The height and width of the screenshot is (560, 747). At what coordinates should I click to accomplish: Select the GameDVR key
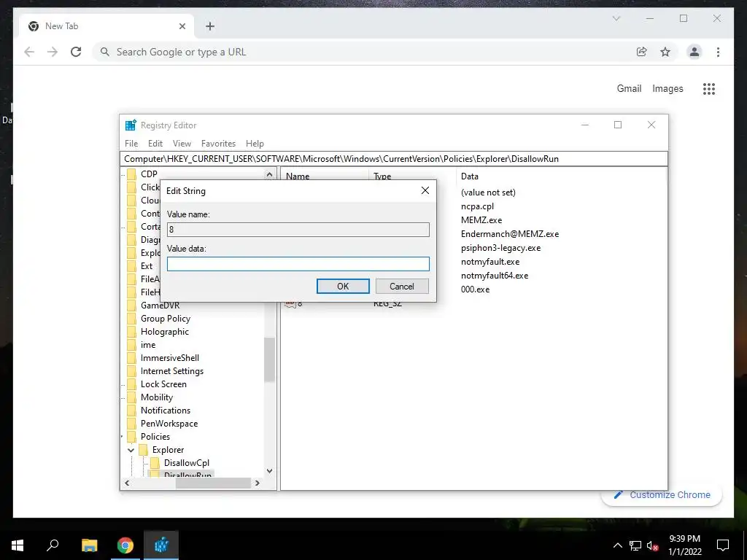point(160,306)
